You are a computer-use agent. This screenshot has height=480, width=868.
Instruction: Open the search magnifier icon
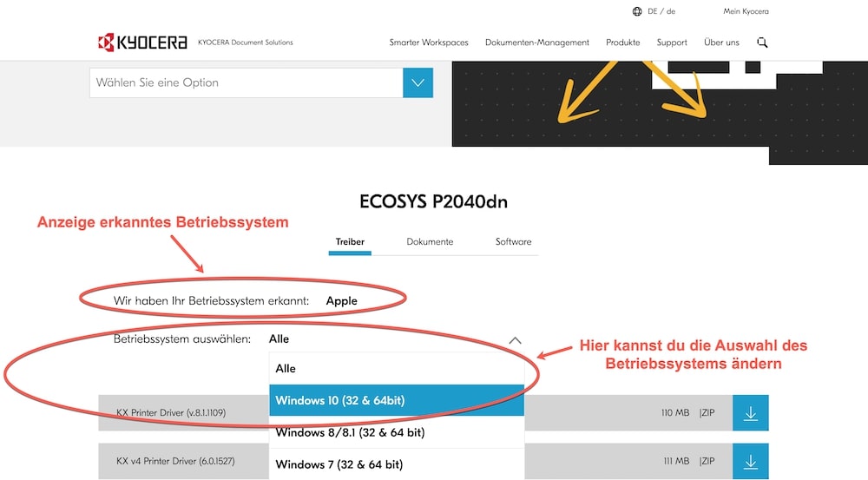coord(762,43)
